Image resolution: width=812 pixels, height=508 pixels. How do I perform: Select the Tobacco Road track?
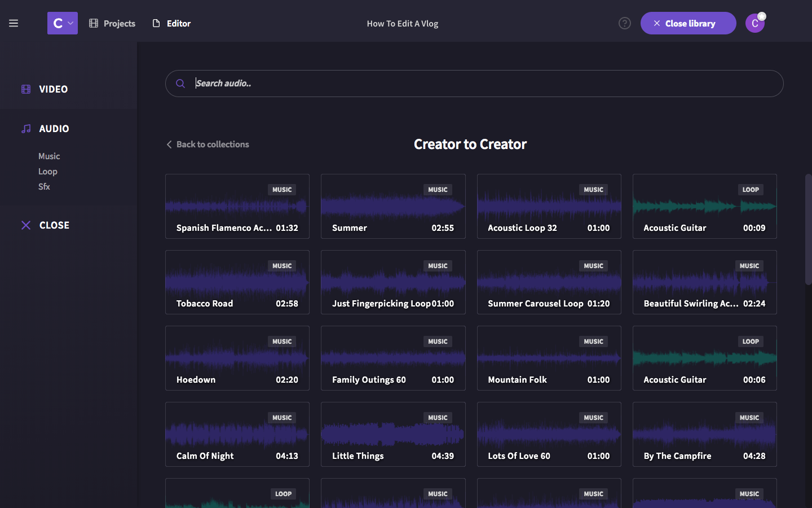(x=237, y=282)
